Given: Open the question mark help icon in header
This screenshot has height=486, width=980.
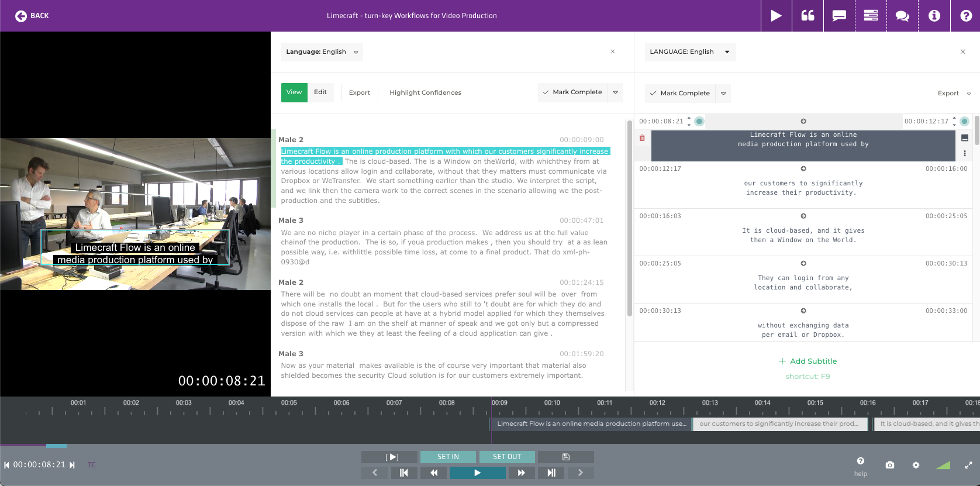Looking at the screenshot, I should 965,16.
